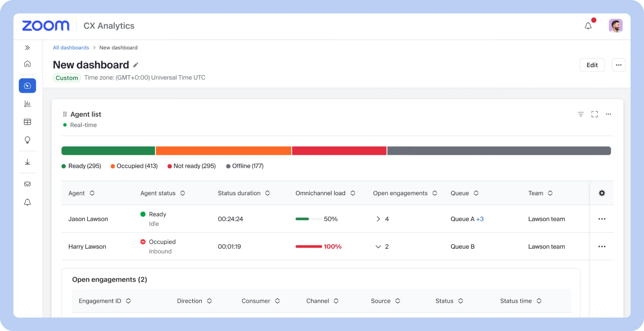Toggle the Ready (295) legend item
Screen dimensions: 644x331
point(81,166)
